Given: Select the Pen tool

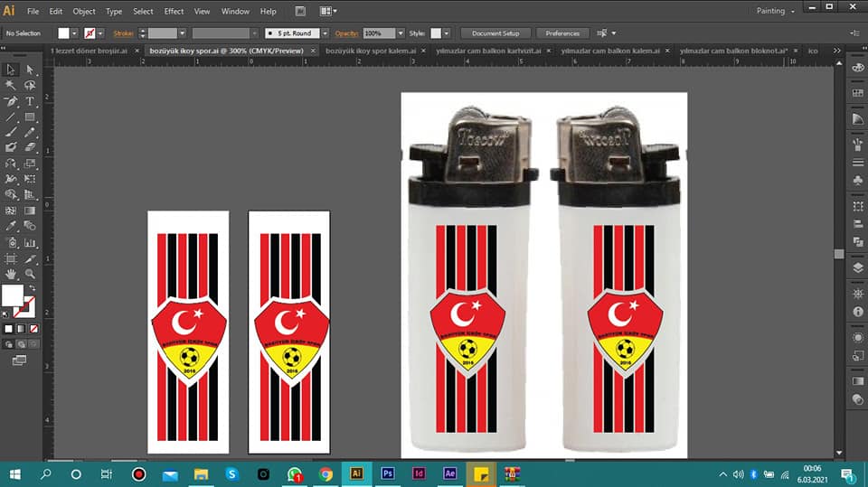Looking at the screenshot, I should (11, 101).
